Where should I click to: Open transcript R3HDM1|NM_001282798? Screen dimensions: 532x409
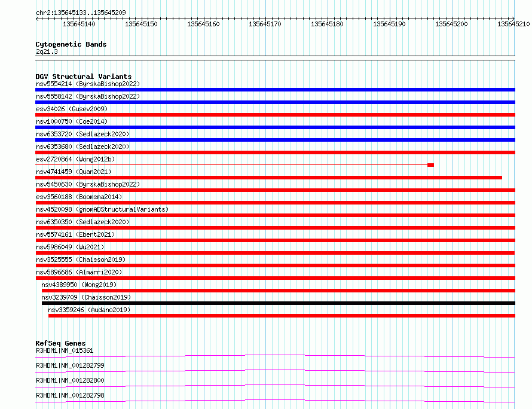click(x=70, y=395)
